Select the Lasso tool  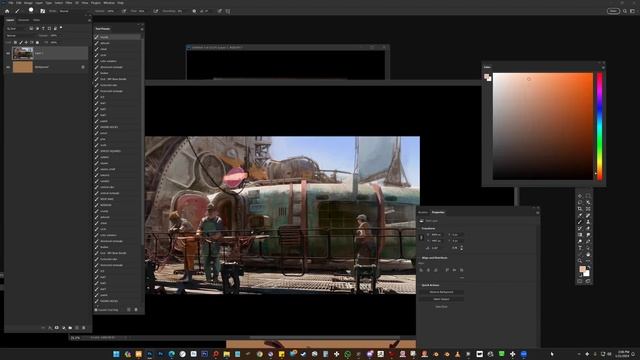pyautogui.click(x=580, y=202)
